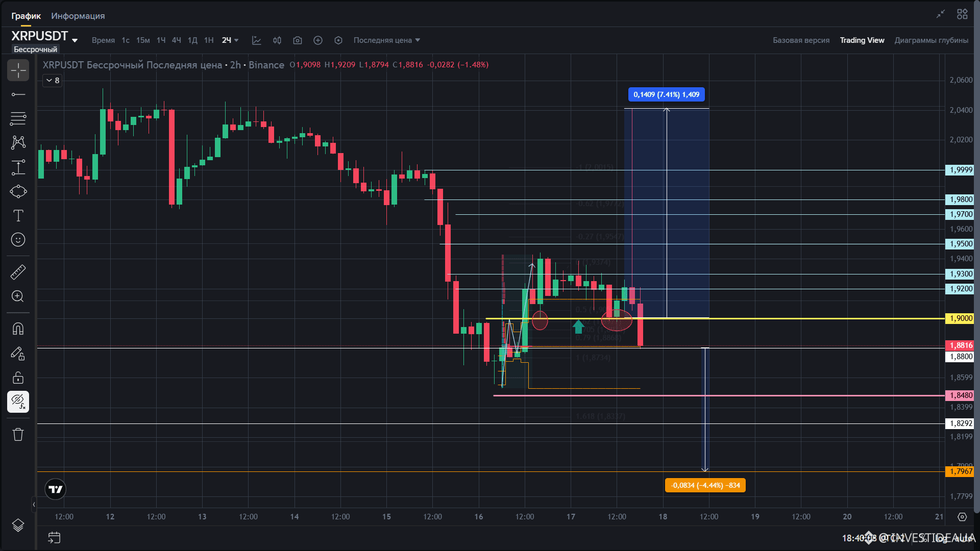Click the zoom in magnifier tool
The image size is (980, 551).
[18, 296]
